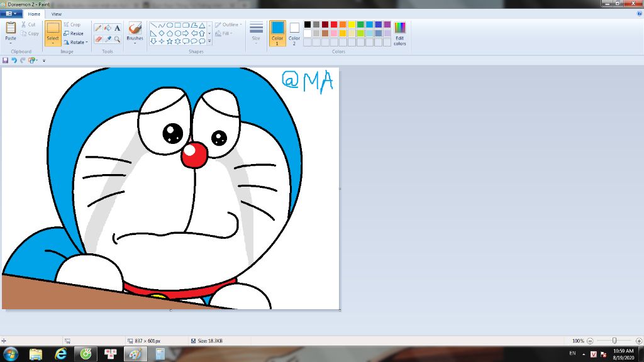The width and height of the screenshot is (644, 362).
Task: Select the Eraser tool
Action: click(x=98, y=40)
